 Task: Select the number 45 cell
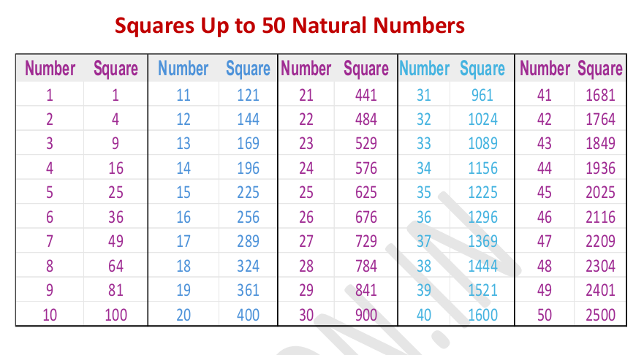coord(544,193)
